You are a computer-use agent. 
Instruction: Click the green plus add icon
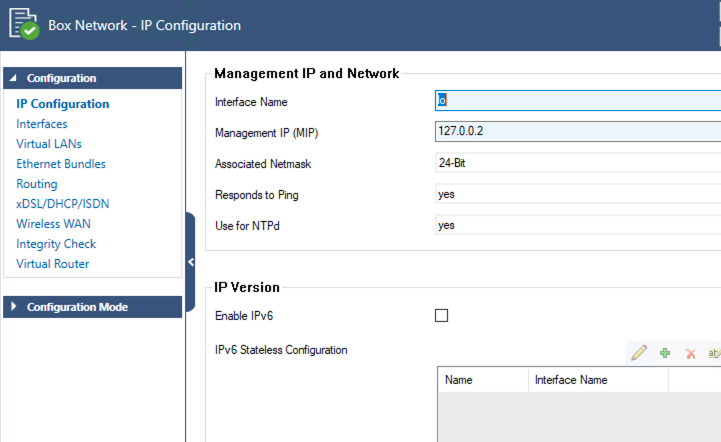664,353
